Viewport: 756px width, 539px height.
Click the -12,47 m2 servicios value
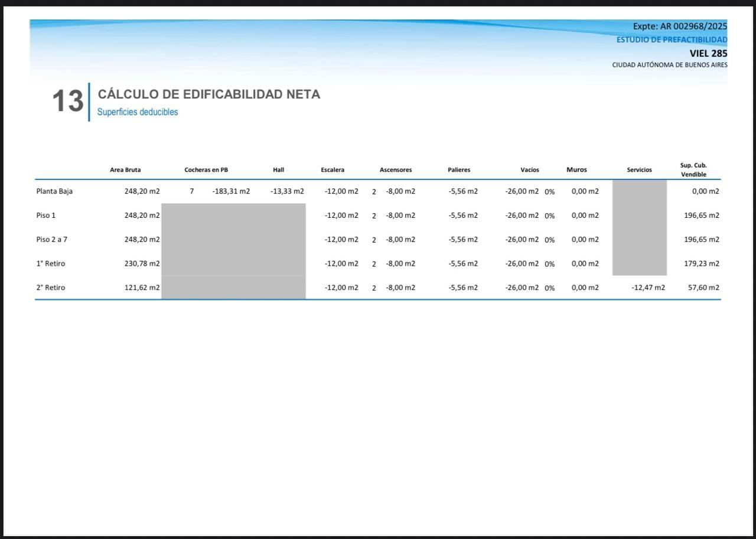click(x=648, y=288)
